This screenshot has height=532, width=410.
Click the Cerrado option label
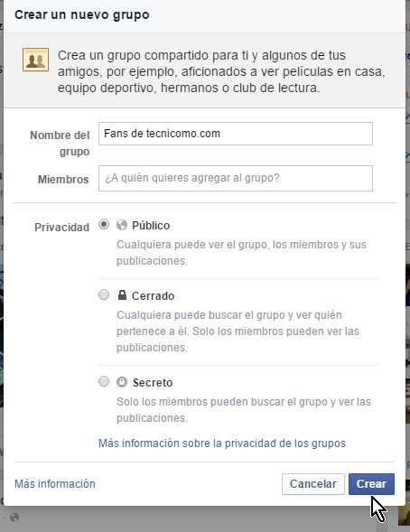point(153,296)
